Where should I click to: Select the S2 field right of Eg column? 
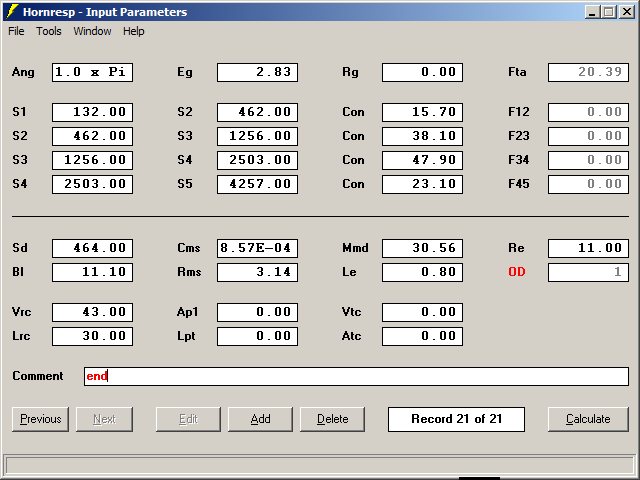click(258, 112)
